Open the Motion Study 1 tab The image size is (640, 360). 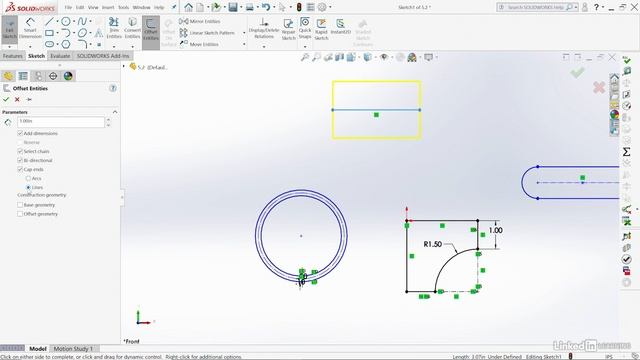point(73,349)
